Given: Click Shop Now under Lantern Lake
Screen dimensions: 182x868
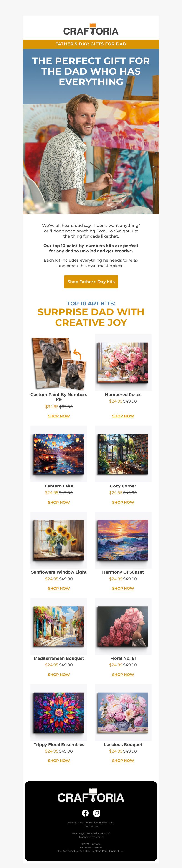Looking at the screenshot, I should [x=59, y=503].
